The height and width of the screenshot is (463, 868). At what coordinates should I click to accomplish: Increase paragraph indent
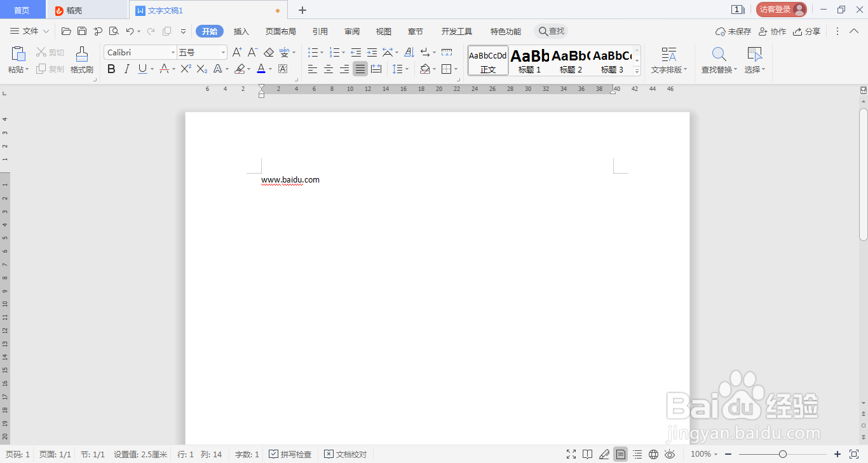pos(372,52)
